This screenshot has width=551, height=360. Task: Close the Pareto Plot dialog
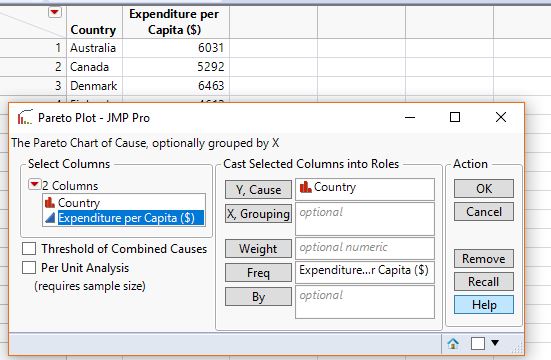click(501, 117)
